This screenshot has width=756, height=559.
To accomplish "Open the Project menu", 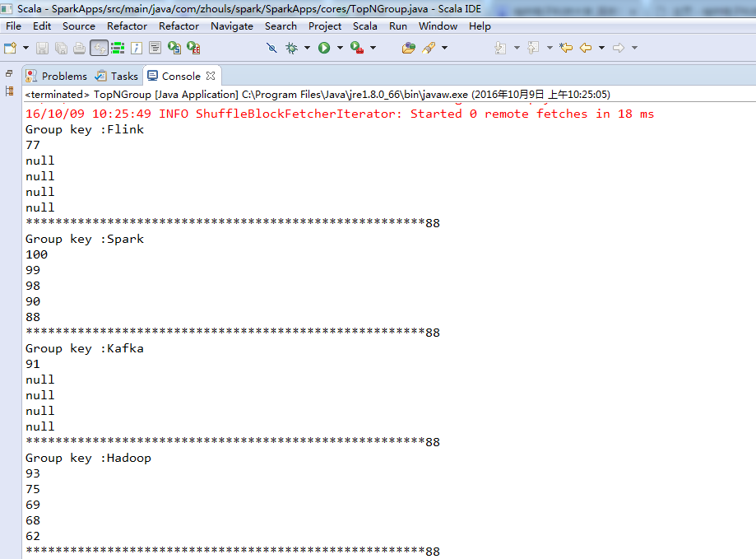I will pyautogui.click(x=325, y=26).
